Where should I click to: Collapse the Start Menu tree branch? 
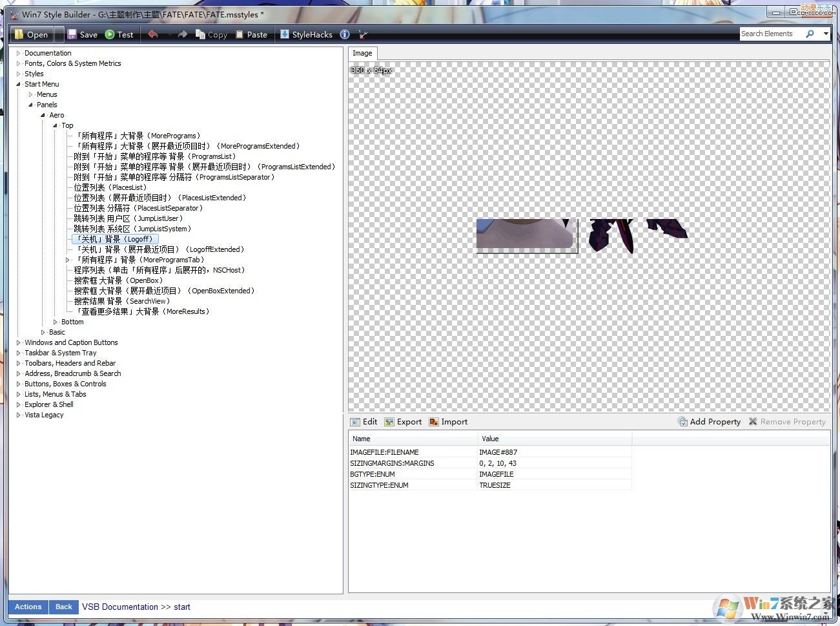pyautogui.click(x=20, y=83)
